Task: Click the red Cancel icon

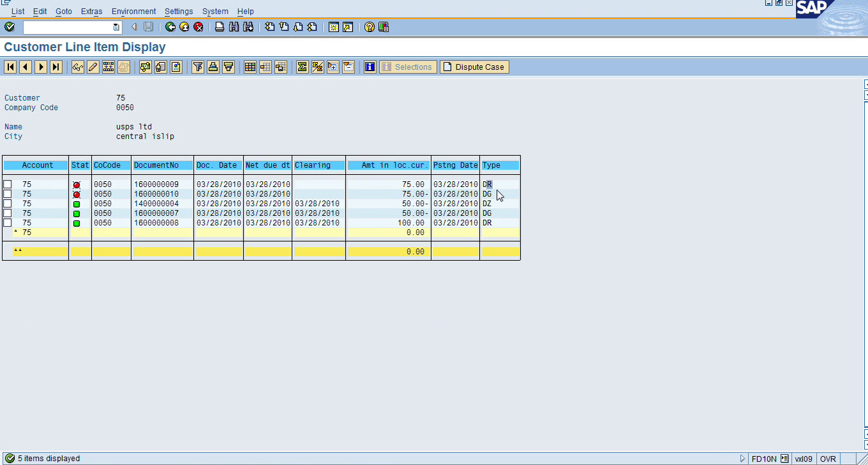Action: (x=199, y=27)
